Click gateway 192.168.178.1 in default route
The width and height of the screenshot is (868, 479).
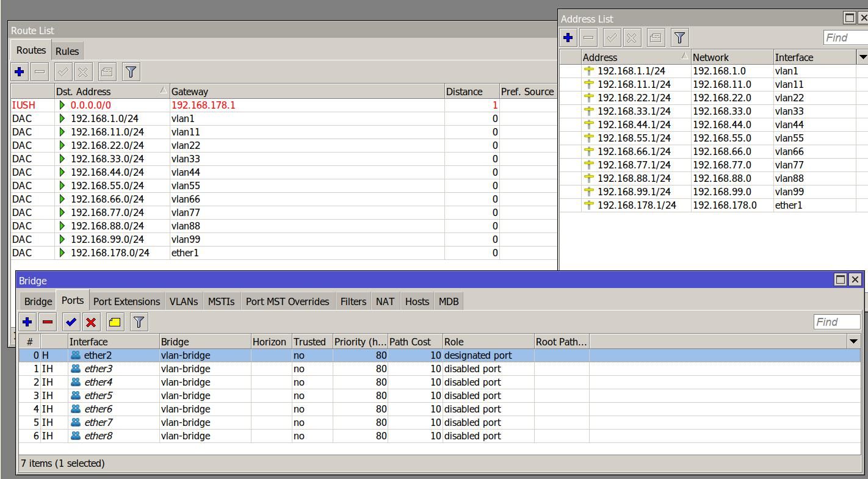tap(203, 105)
